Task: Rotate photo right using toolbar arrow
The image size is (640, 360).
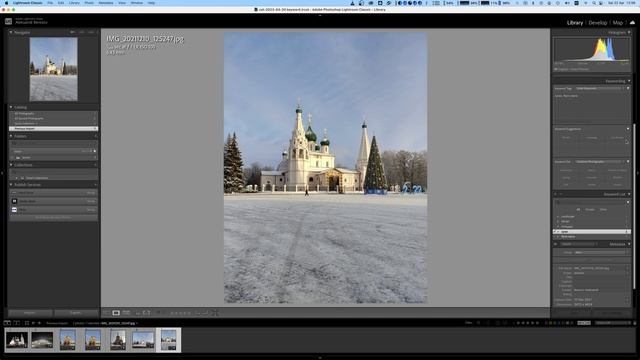Action: coord(206,313)
